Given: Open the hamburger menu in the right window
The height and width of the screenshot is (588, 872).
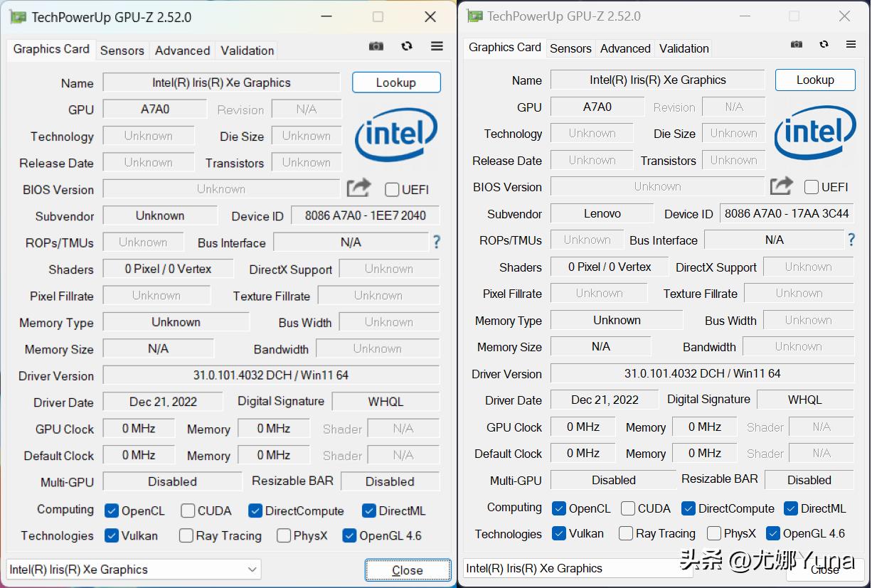Looking at the screenshot, I should pyautogui.click(x=851, y=43).
